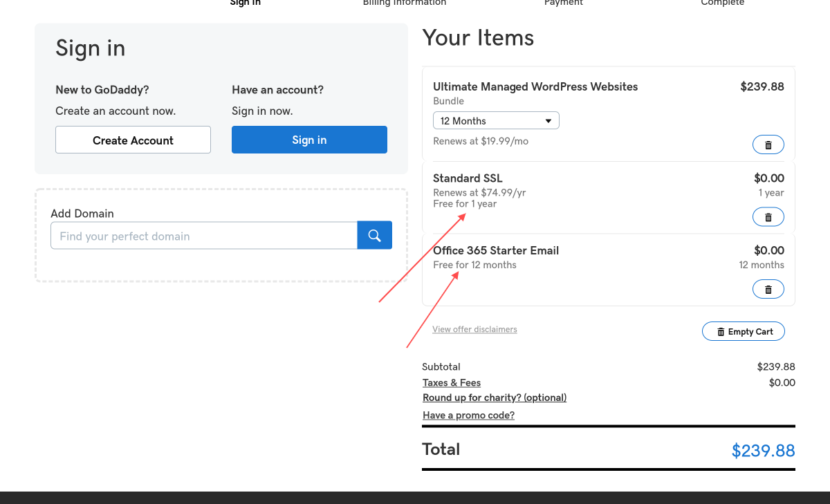Focus the Find your perfect domain field
Viewport: 830px width, 504px height.
204,235
